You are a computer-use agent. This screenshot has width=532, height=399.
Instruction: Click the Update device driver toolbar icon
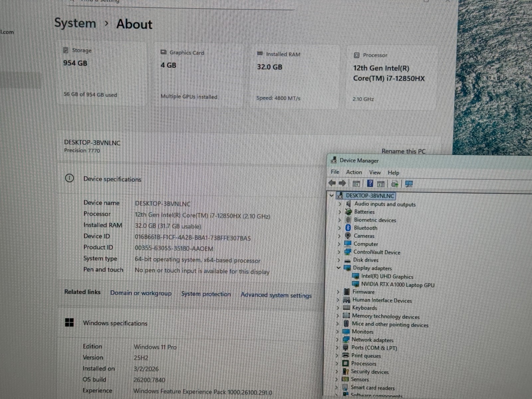tap(395, 184)
